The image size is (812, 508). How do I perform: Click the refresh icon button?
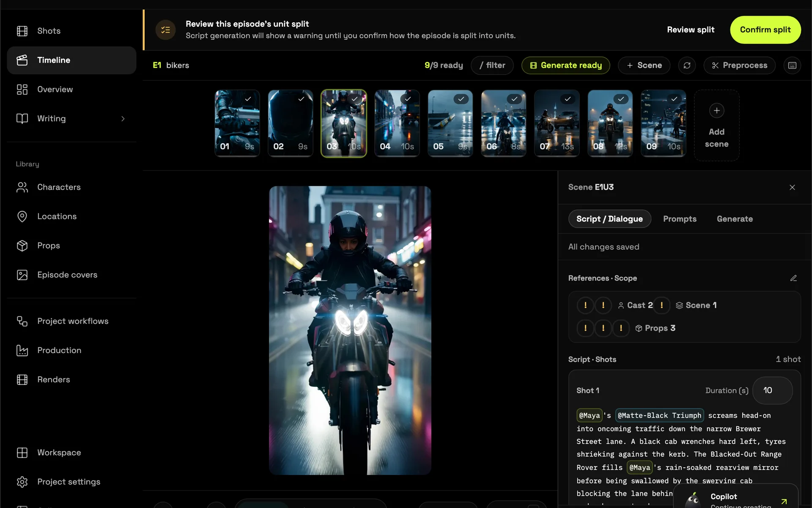tap(687, 65)
